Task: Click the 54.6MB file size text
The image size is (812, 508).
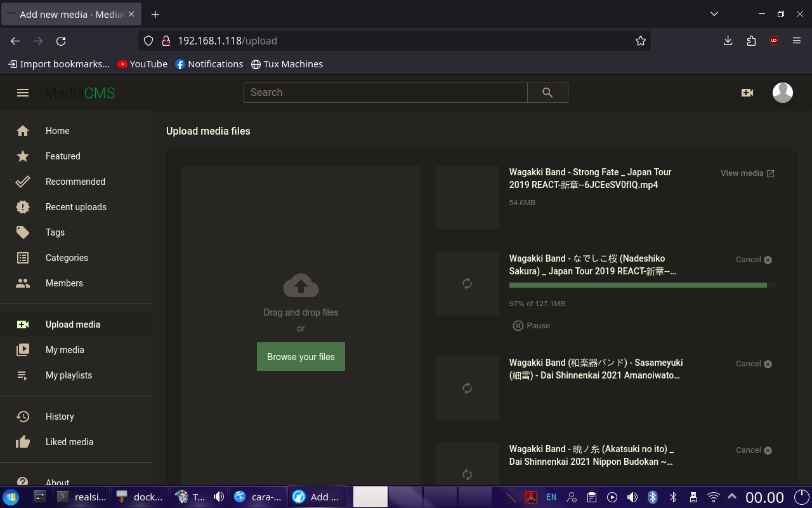Action: point(522,203)
